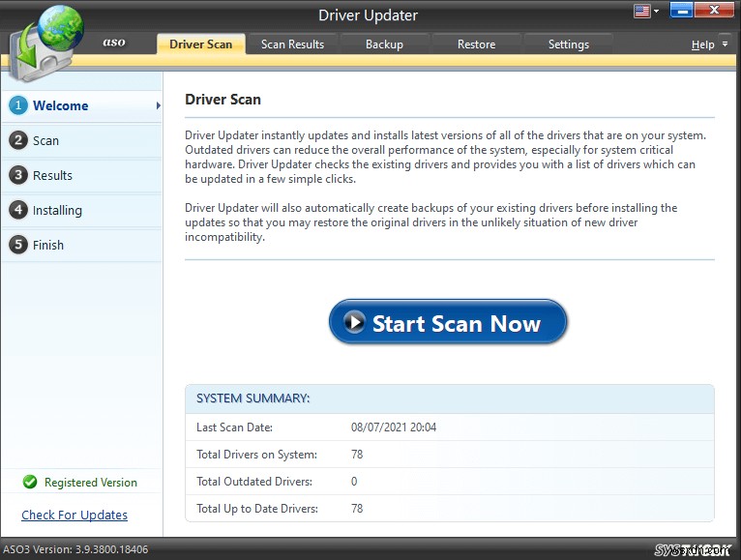Click the arrow beside Welcome step
The width and height of the screenshot is (741, 560).
tap(159, 105)
